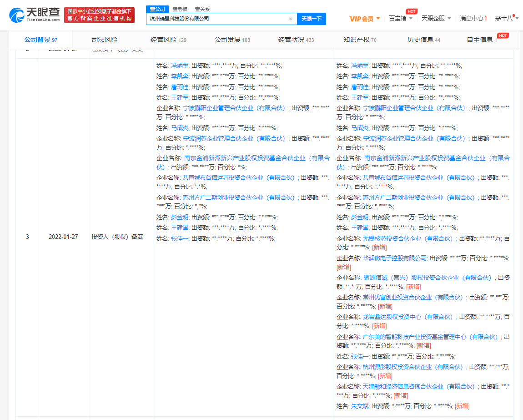Open 王建军 link in the after-change column
This screenshot has height=420, width=523.
tap(360, 97)
